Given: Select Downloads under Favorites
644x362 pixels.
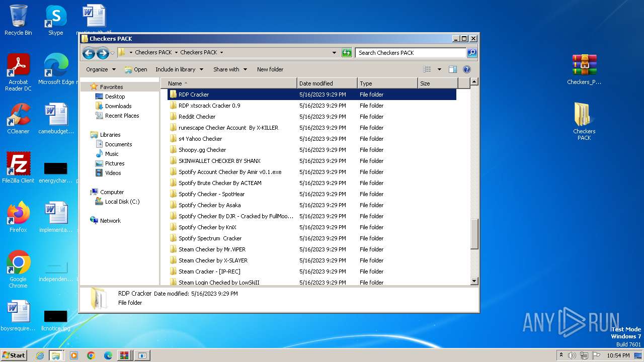Looking at the screenshot, I should coord(118,106).
